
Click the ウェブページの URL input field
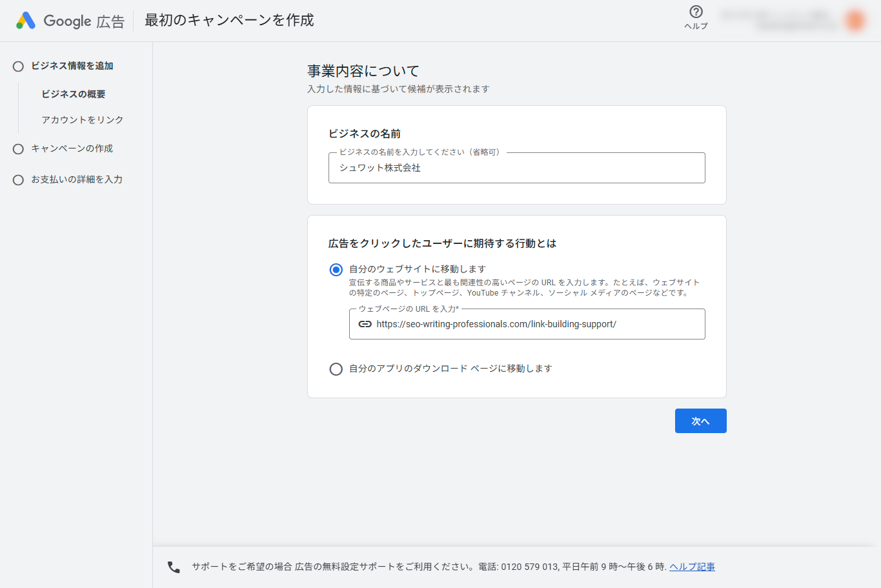click(536, 324)
